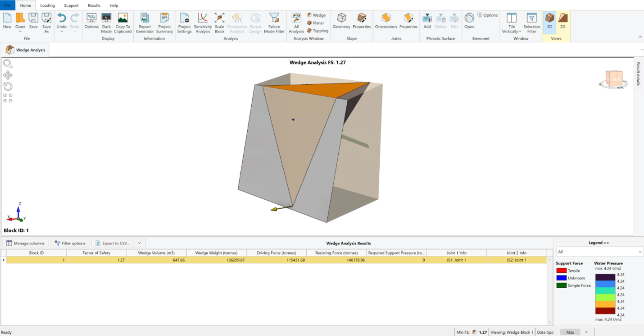Open the Report Generator
644x336 pixels.
coord(145,23)
